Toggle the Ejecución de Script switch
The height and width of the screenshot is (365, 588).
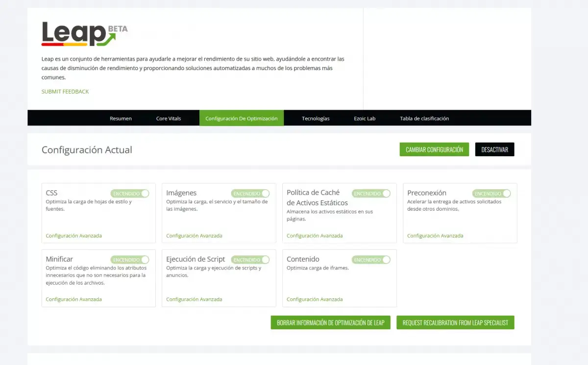pyautogui.click(x=250, y=260)
